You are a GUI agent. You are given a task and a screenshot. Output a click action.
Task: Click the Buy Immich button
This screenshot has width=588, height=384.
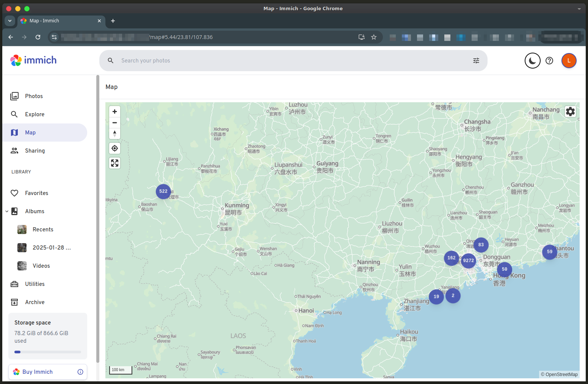click(x=38, y=372)
